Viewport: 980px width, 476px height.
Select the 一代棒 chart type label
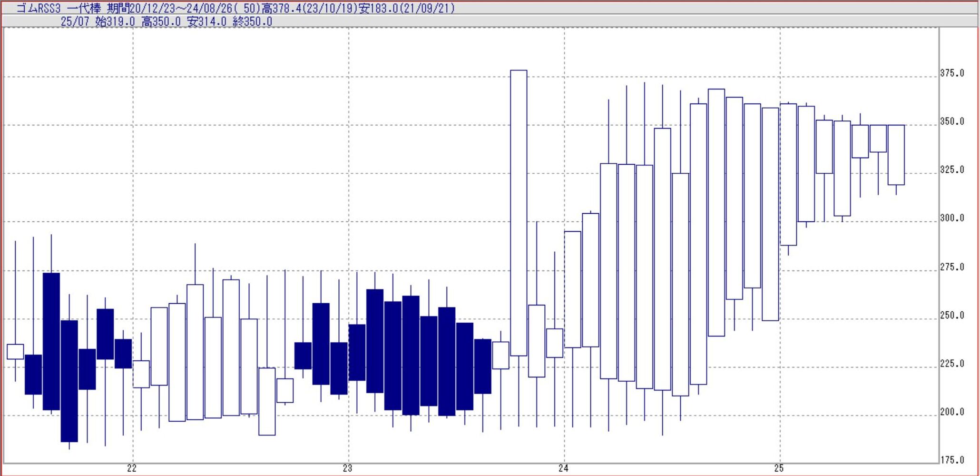tap(83, 8)
